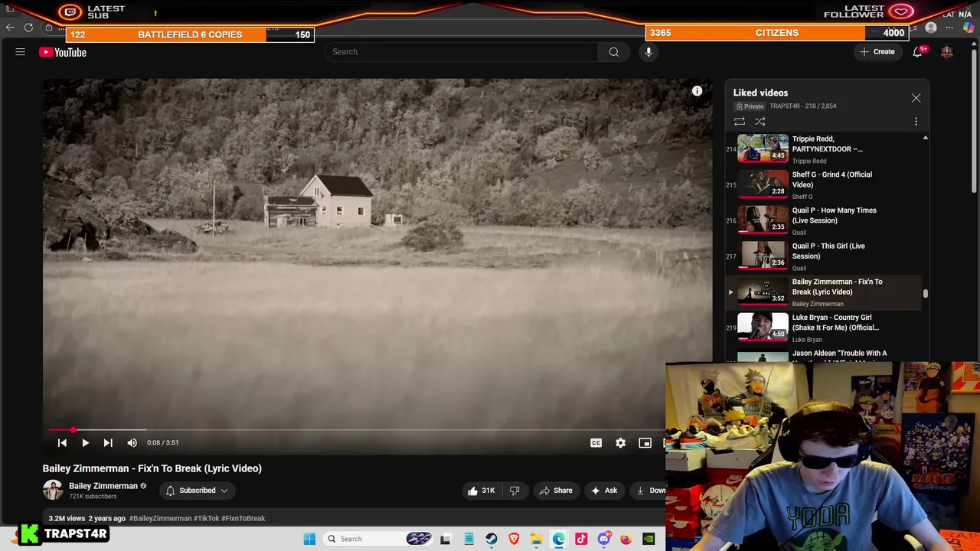This screenshot has width=980, height=551.
Task: Click the browser back arrow
Action: pyautogui.click(x=10, y=28)
